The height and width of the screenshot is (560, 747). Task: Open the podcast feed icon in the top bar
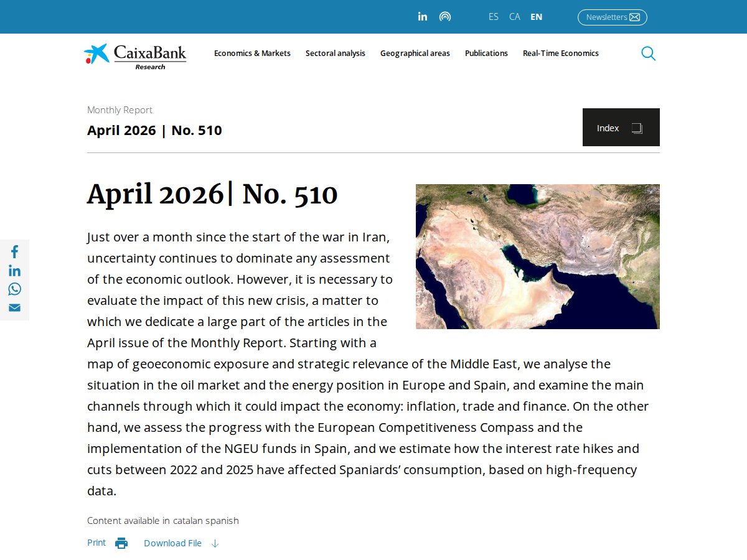(x=445, y=17)
